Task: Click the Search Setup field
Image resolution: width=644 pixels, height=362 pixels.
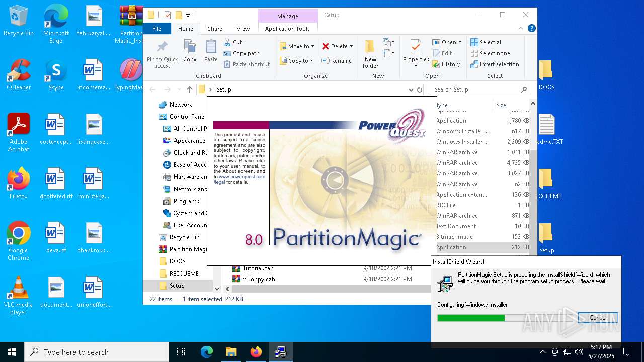Action: [x=480, y=89]
